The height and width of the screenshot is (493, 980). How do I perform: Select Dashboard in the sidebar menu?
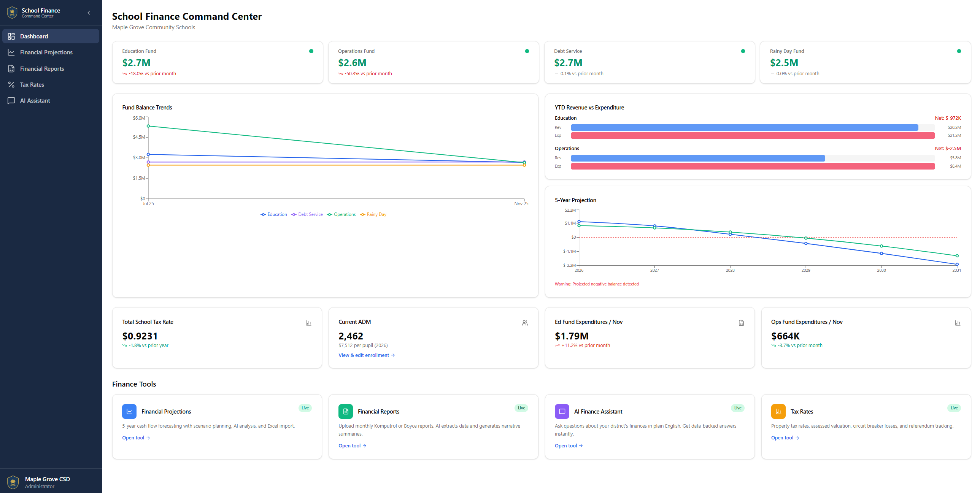click(34, 36)
